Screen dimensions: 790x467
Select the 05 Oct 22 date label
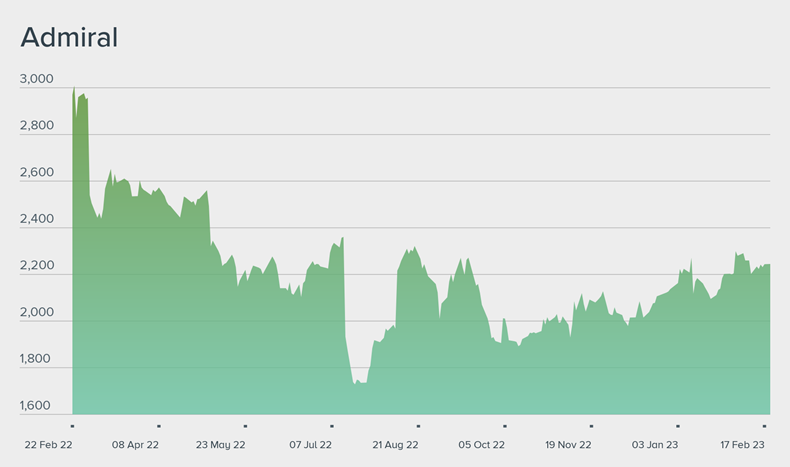tap(482, 444)
